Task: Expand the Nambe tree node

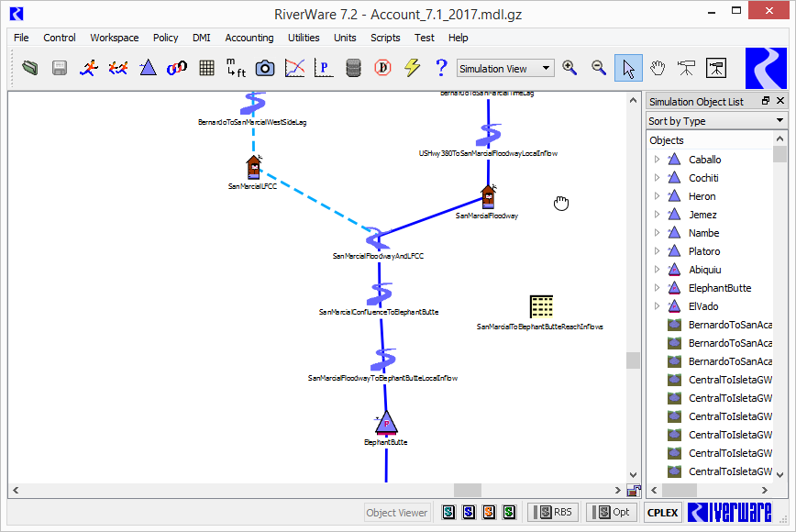Action: 657,232
